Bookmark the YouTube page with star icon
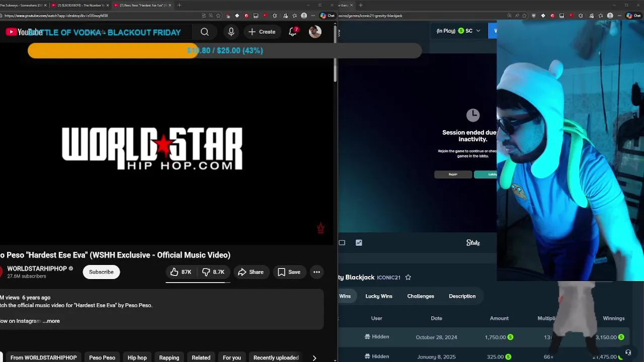644x362 pixels. (218, 16)
